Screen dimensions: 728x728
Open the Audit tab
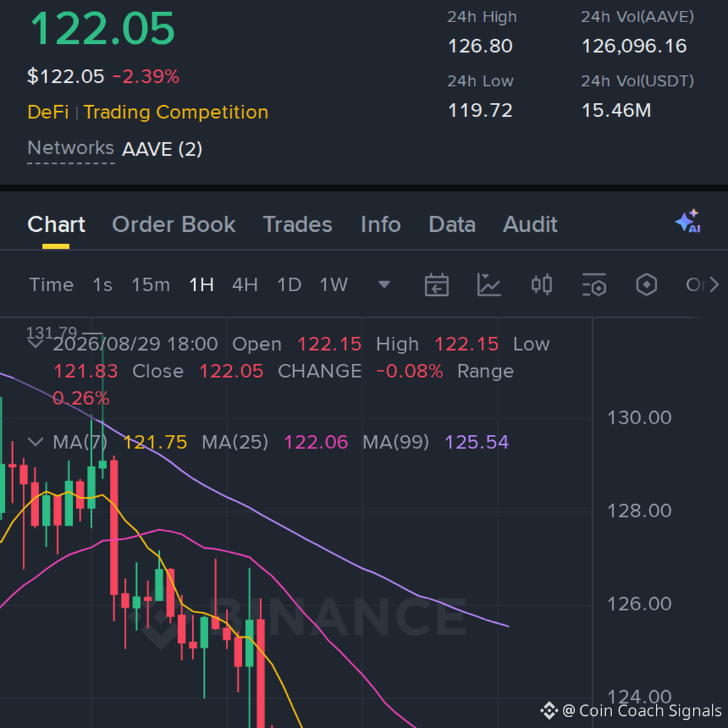click(530, 224)
